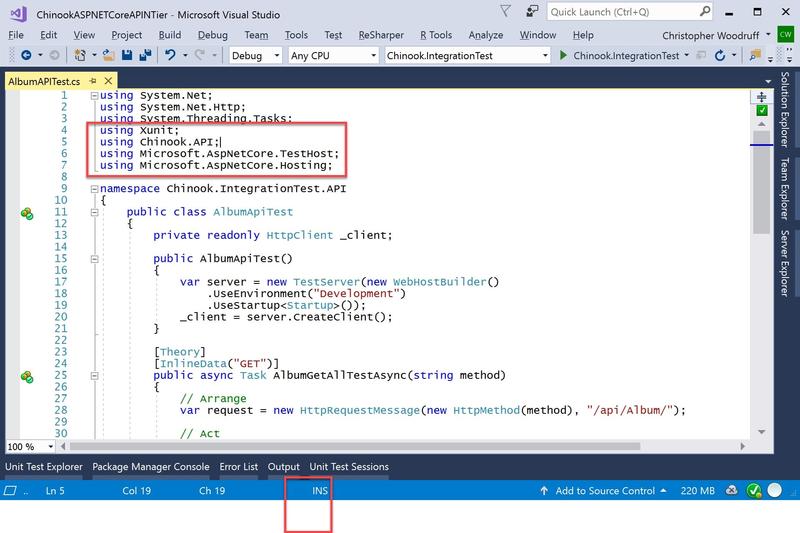Open the Solution Explorer side panel
This screenshot has height=533, width=800.
(785, 109)
